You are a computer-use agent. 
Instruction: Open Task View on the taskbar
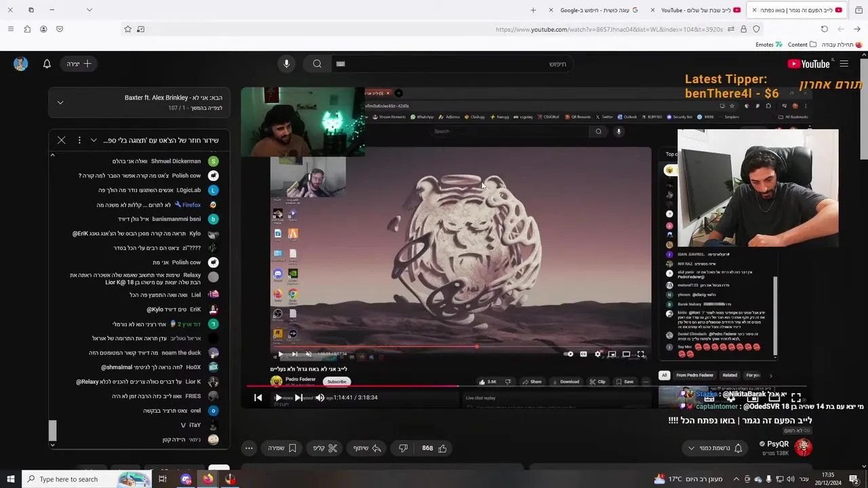pos(163,479)
